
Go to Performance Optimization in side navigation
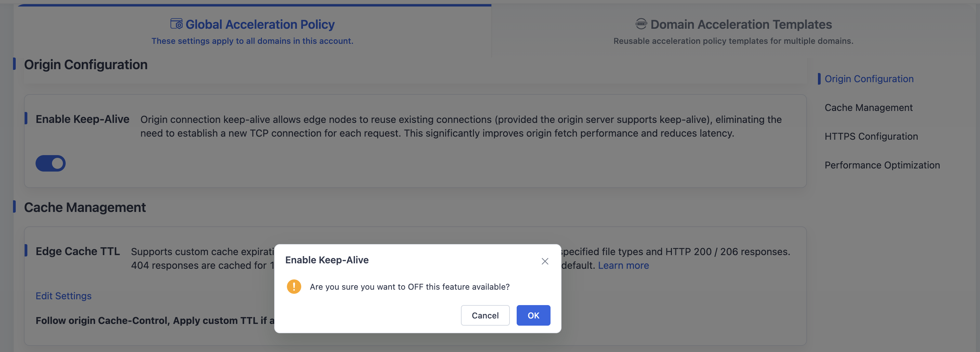pyautogui.click(x=882, y=165)
